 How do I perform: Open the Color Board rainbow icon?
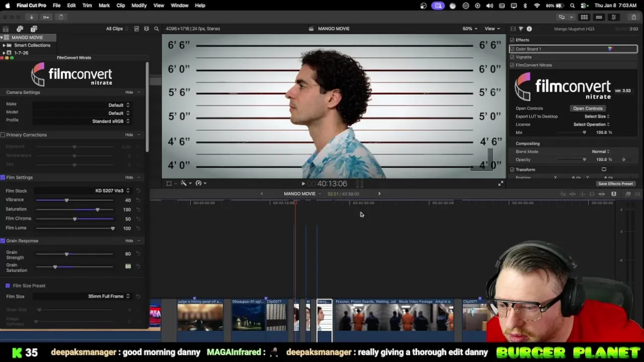tap(610, 49)
